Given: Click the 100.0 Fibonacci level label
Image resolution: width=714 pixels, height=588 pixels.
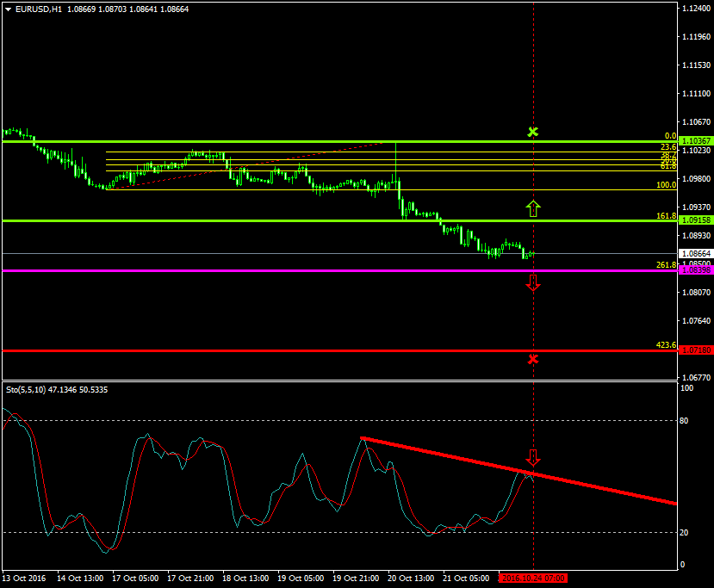Looking at the screenshot, I should (665, 184).
